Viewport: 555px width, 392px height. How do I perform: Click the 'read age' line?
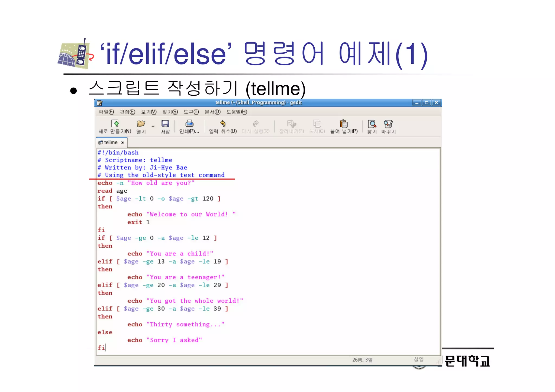[112, 191]
